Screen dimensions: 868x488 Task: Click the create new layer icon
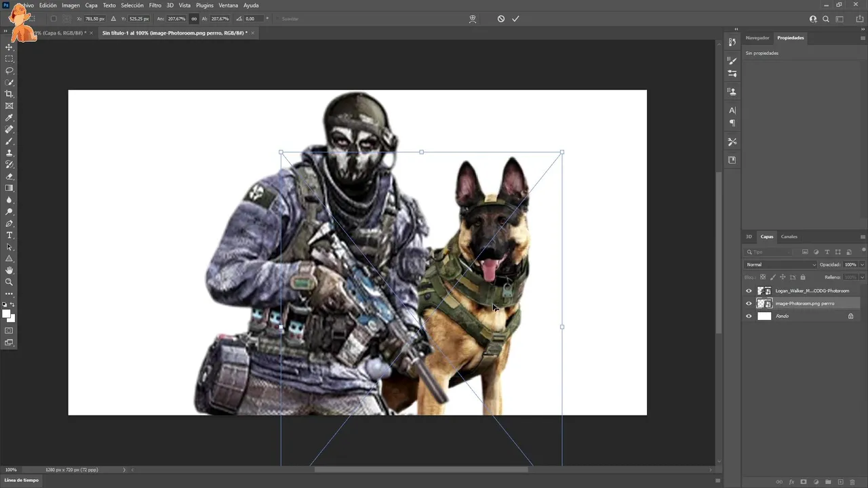(x=840, y=482)
